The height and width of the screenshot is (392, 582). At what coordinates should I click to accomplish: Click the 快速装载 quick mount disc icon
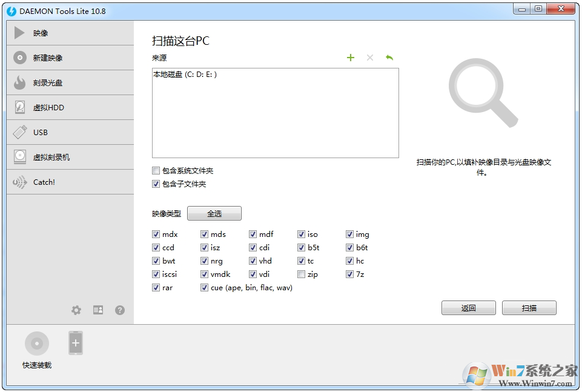pos(36,342)
